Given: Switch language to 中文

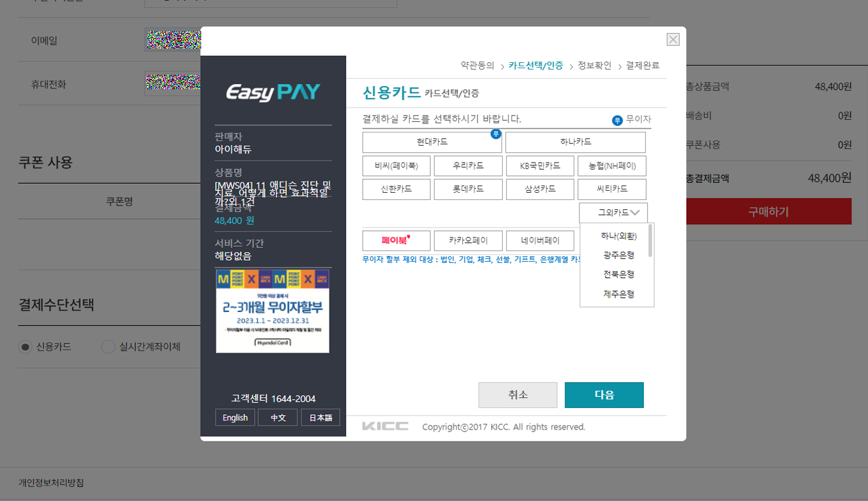Looking at the screenshot, I should pos(278,418).
